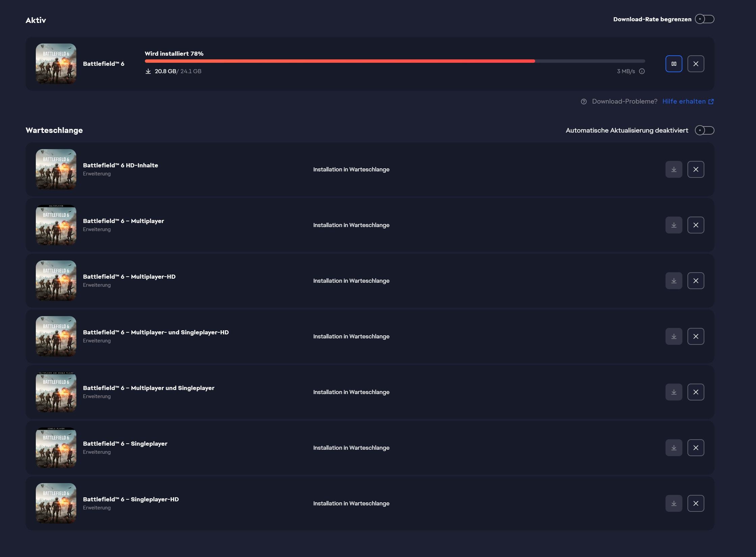
Task: Open the Battlefield 6 – Singleplayer thumbnail
Action: pos(56,448)
